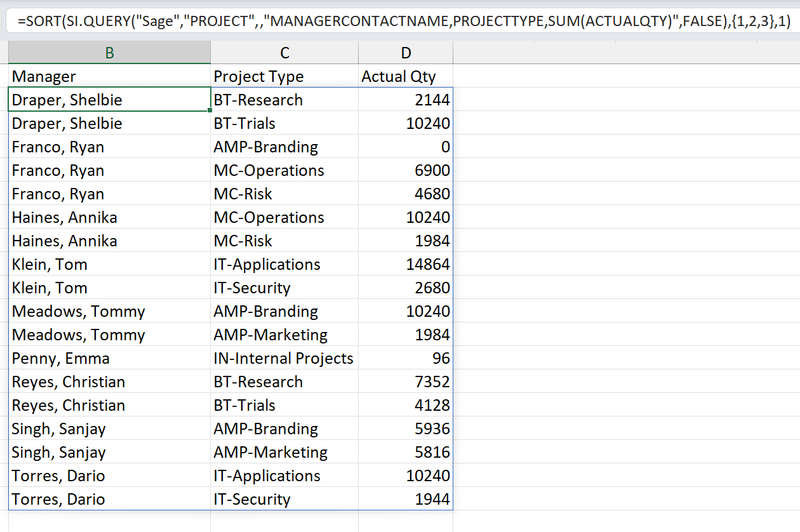Select the 2680 quantity cell

(406, 288)
